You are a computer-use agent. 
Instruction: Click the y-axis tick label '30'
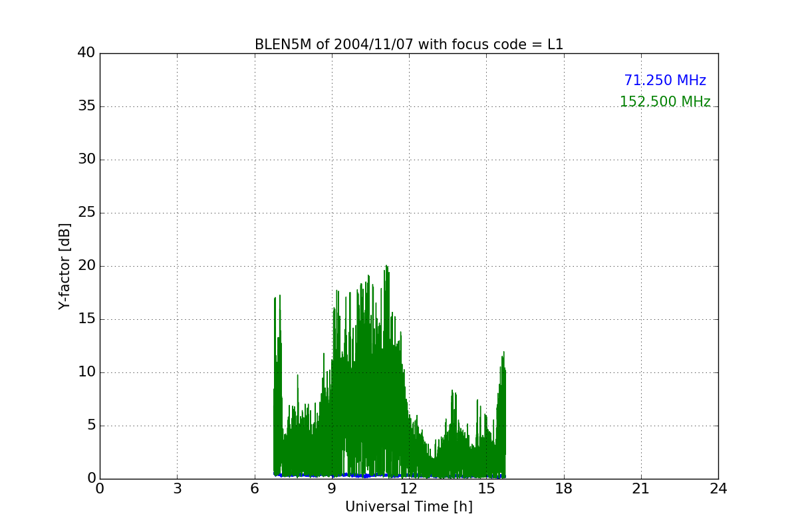(86, 160)
